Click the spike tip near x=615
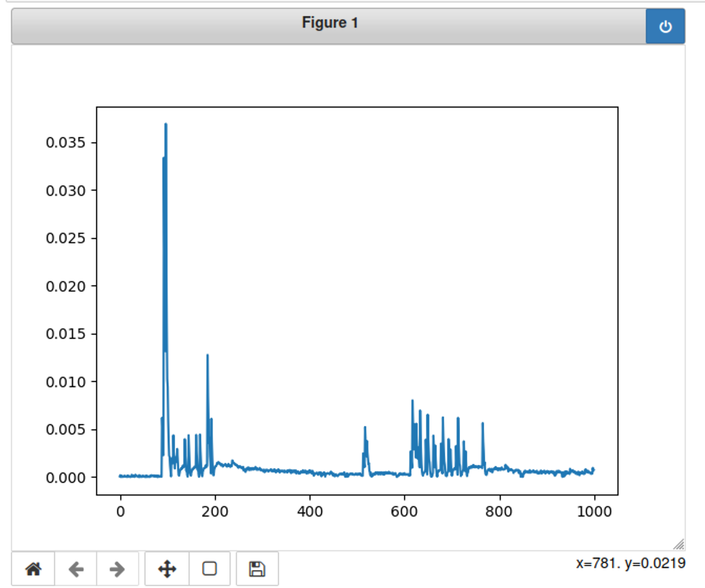The image size is (705, 588). 412,401
